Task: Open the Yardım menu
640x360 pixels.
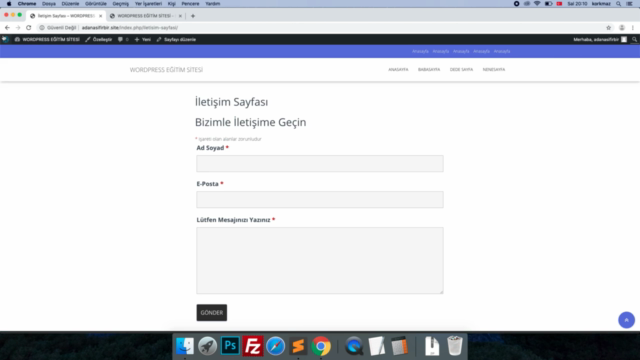Action: 213,4
